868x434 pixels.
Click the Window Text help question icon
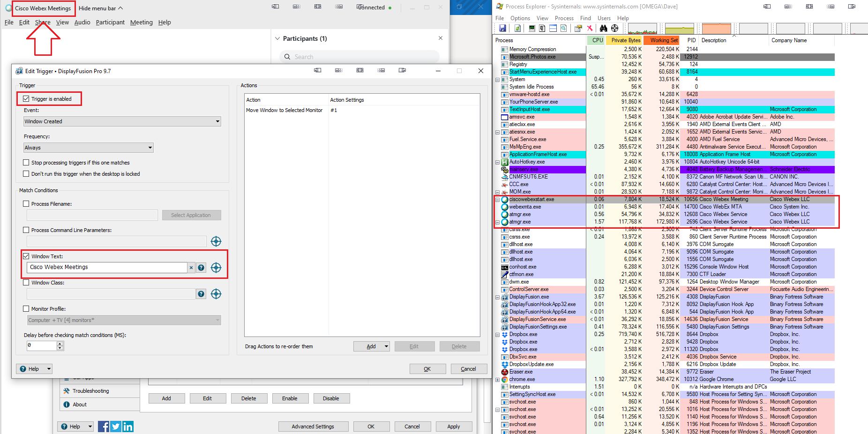[201, 268]
